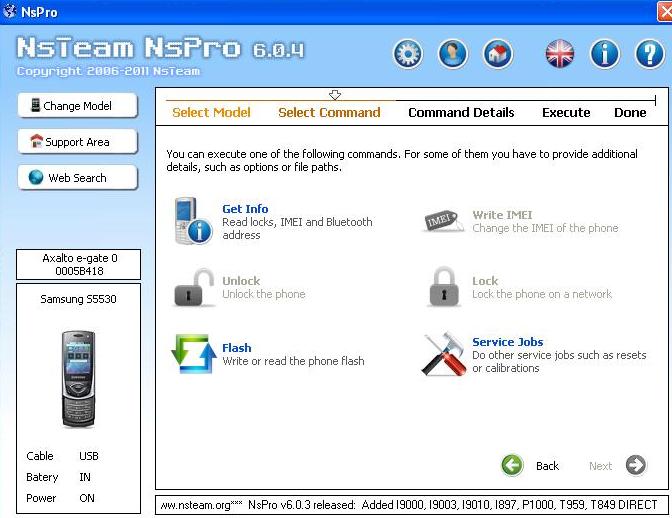Go to the Command Details step
This screenshot has width=672, height=518.
coord(461,112)
